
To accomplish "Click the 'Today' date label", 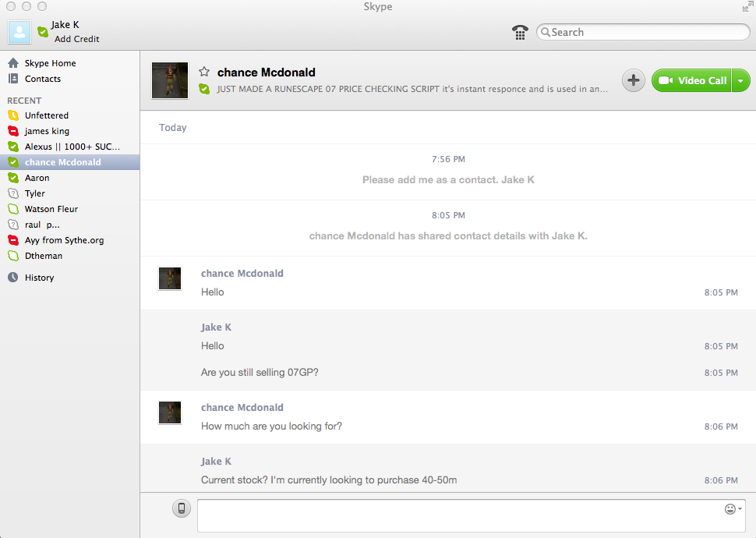I will [172, 127].
